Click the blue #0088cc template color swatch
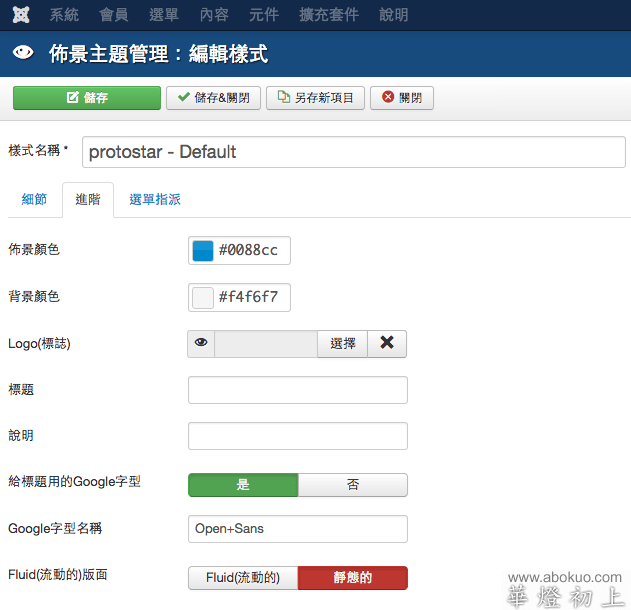This screenshot has height=610, width=631. pos(203,250)
